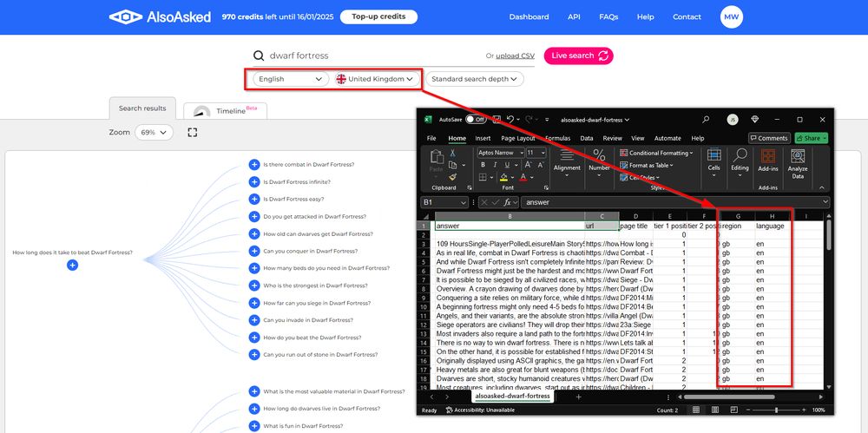
Task: Click Conditional Formatting in Excel
Action: [x=656, y=153]
